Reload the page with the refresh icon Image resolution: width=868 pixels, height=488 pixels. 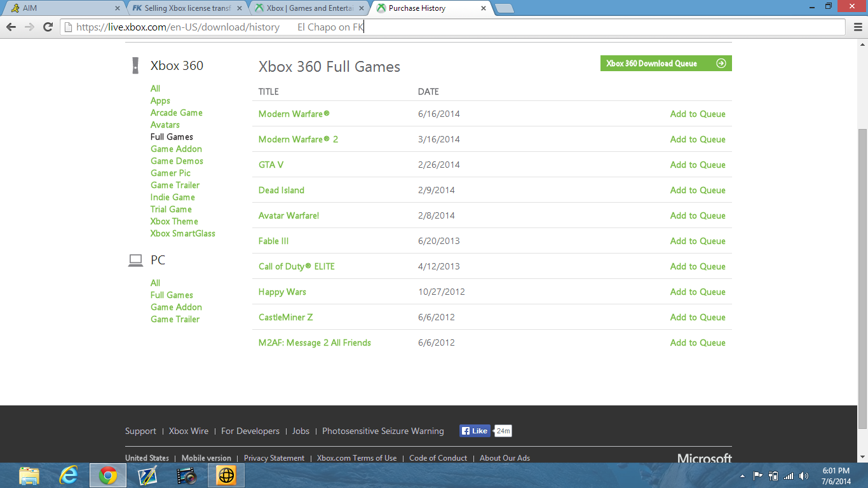48,27
